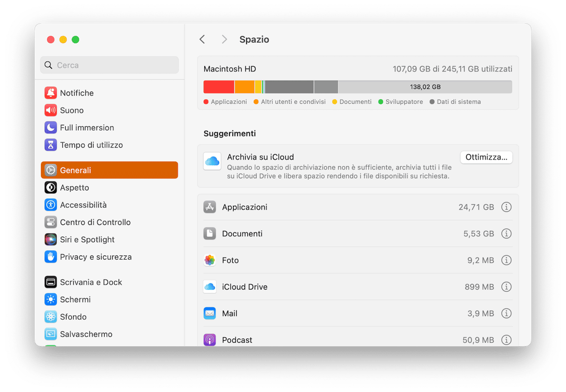This screenshot has height=392, width=566.
Task: Click the Accessibilità icon in sidebar
Action: pyautogui.click(x=51, y=205)
